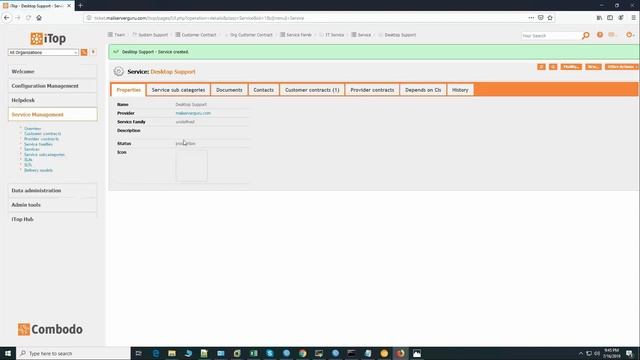
Task: Click the help question mark icon
Action: point(600,35)
